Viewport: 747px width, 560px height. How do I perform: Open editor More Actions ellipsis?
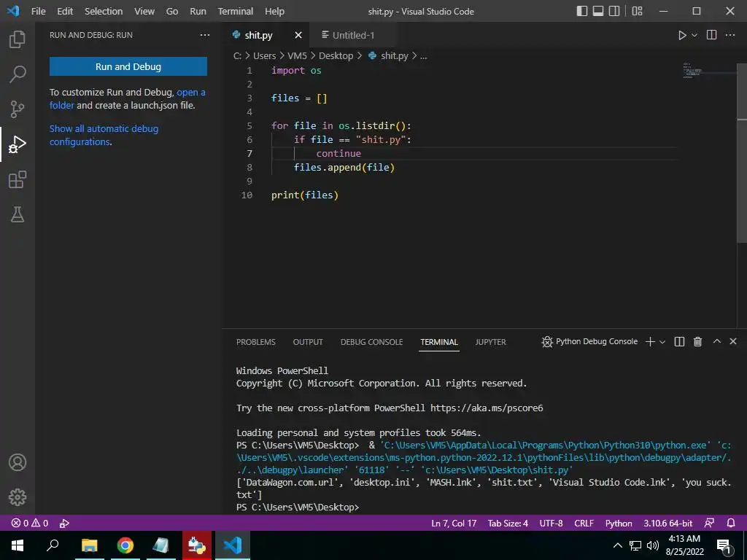(x=729, y=35)
